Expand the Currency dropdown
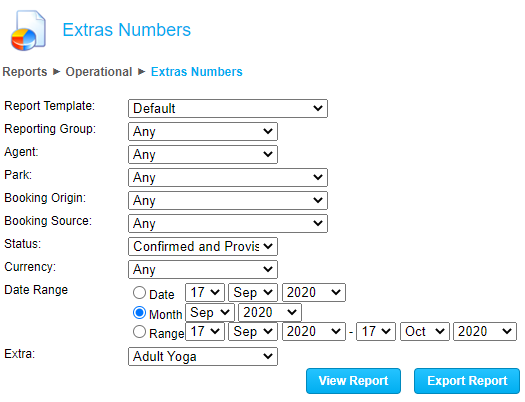This screenshot has height=402, width=525. (x=203, y=269)
